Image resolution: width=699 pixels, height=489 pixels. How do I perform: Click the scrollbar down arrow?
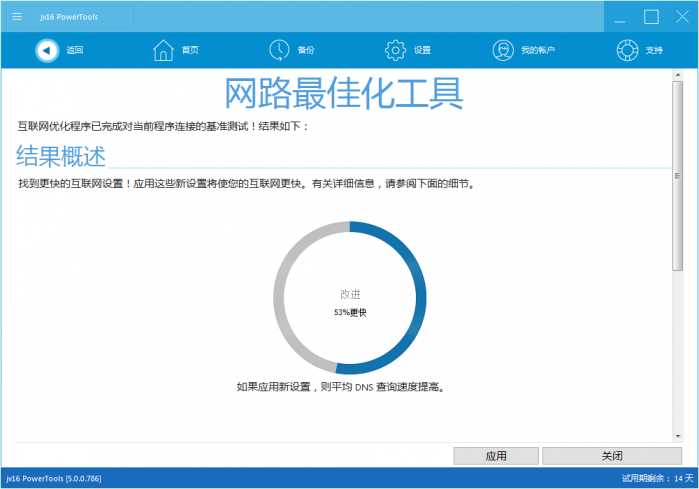click(x=677, y=435)
